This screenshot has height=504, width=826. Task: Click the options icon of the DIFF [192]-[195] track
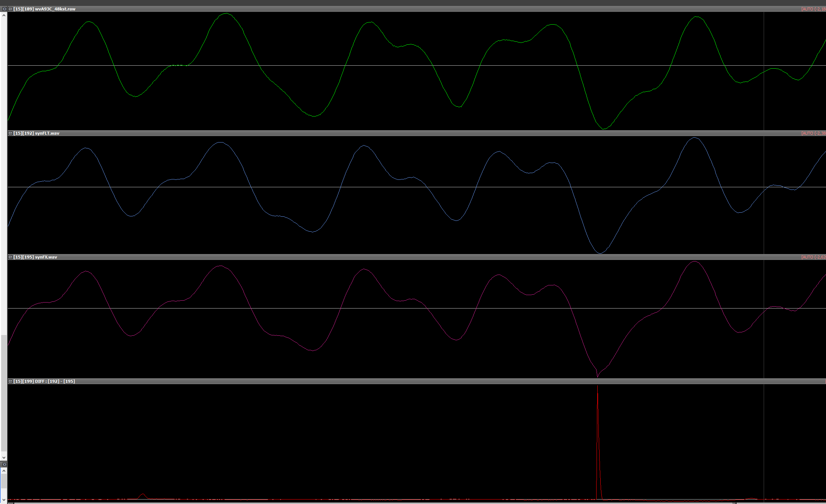pos(10,381)
